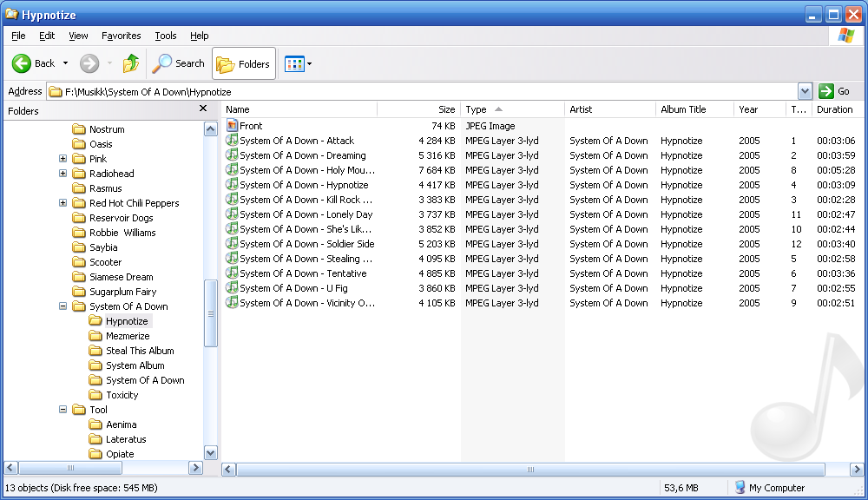Collapse the System Of A Down node
Screen dimensions: 868x500
point(62,306)
